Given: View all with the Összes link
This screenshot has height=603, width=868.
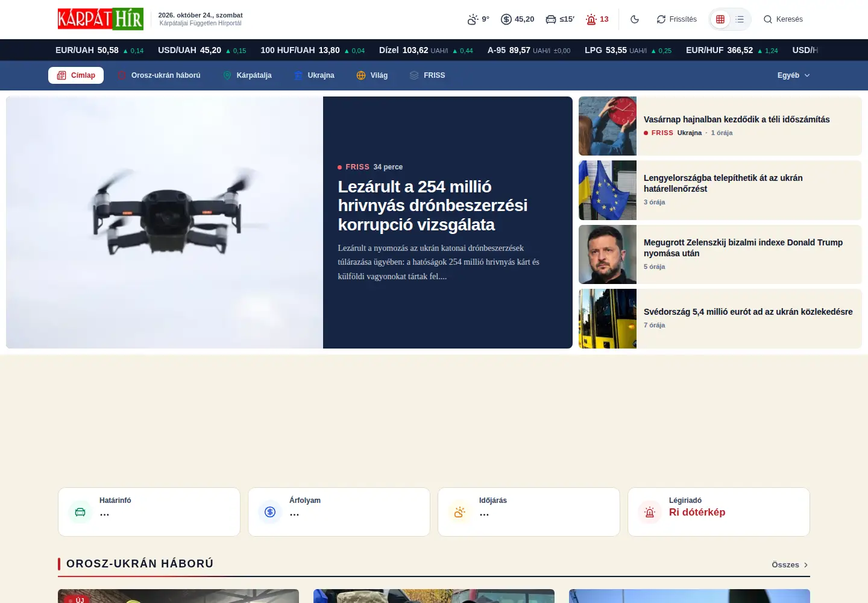Looking at the screenshot, I should [790, 565].
